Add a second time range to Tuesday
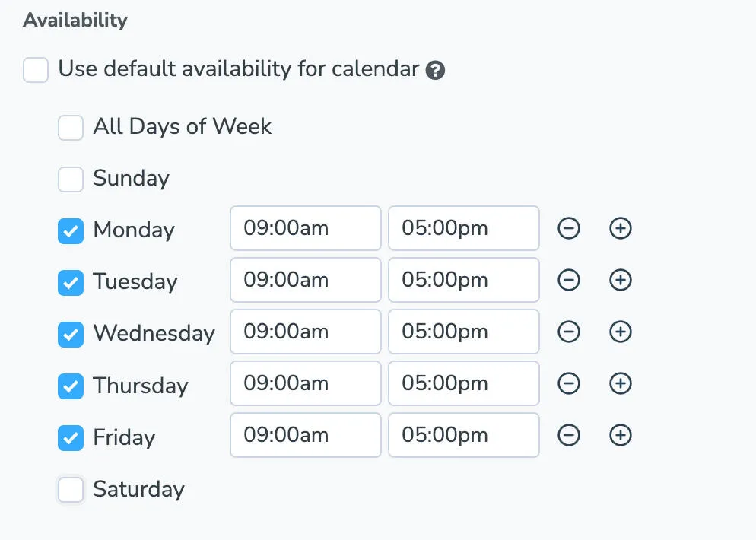Image resolution: width=756 pixels, height=540 pixels. click(x=620, y=280)
